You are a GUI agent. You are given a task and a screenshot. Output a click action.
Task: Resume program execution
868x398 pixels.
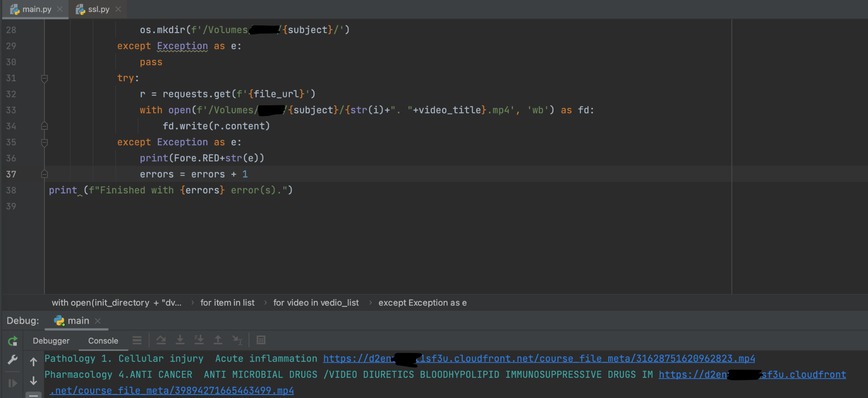[12, 383]
